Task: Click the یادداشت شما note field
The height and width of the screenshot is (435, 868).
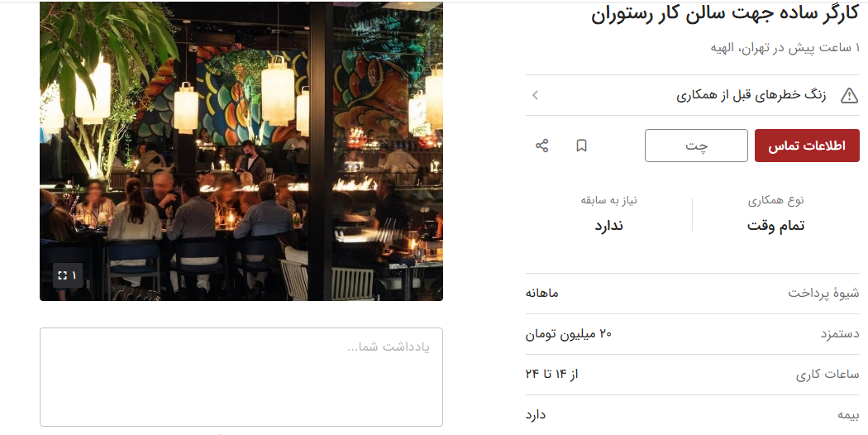Action: tap(241, 377)
